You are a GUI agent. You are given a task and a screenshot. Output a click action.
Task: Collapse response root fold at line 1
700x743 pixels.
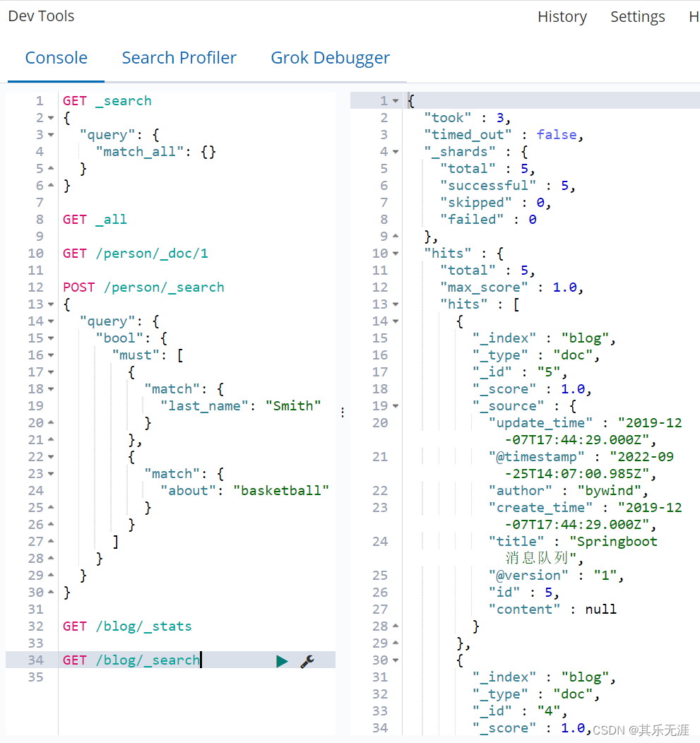tap(396, 101)
